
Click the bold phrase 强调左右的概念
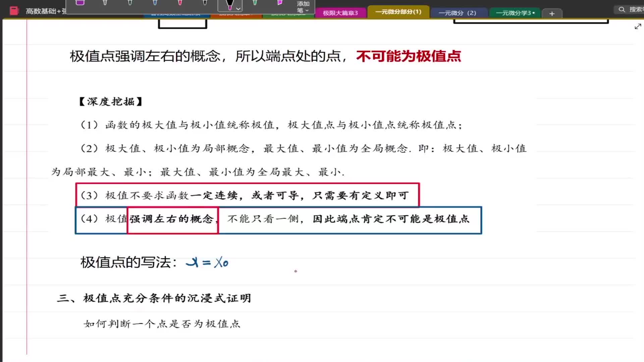click(172, 219)
